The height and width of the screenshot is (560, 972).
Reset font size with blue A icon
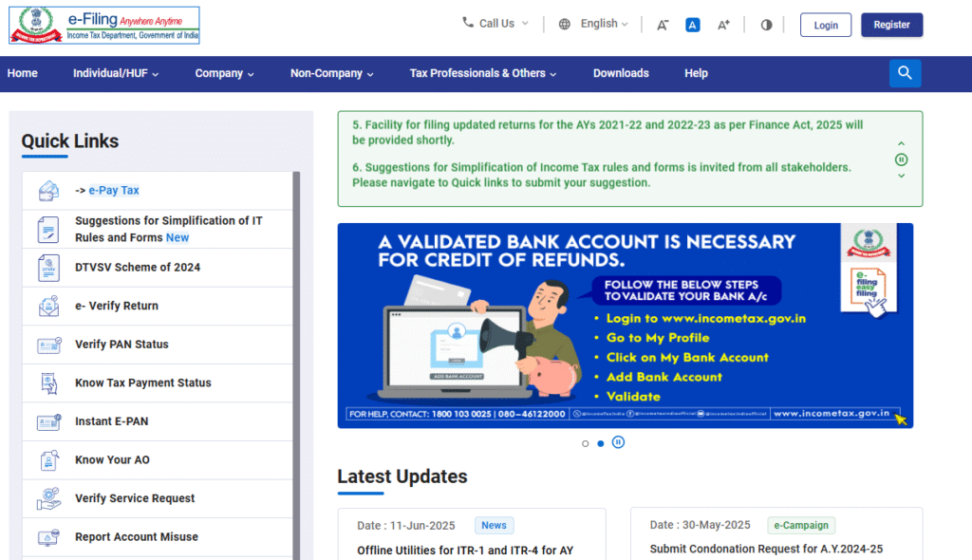692,25
